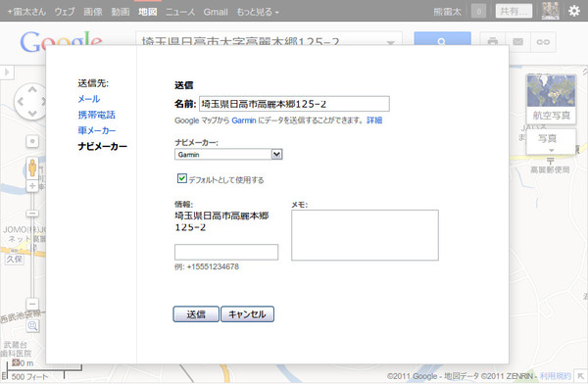Click the Pegman street view icon
Viewport: 588px width, 384px height.
(32, 168)
